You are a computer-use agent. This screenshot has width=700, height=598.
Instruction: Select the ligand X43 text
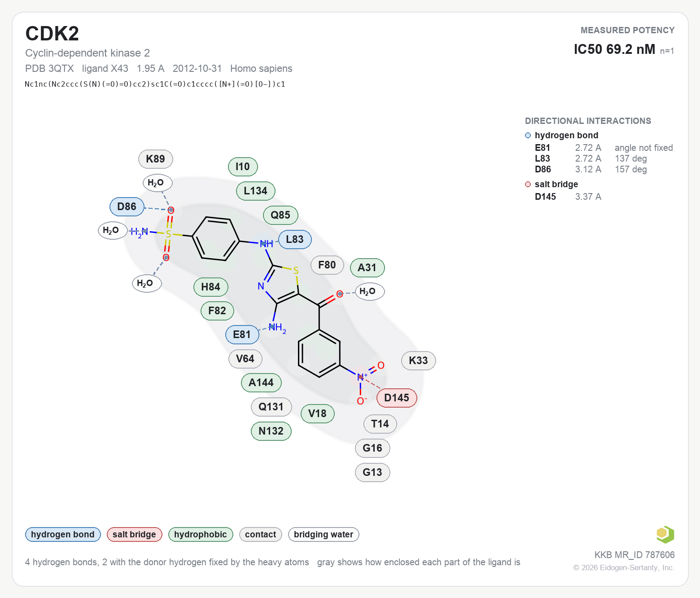coord(105,68)
